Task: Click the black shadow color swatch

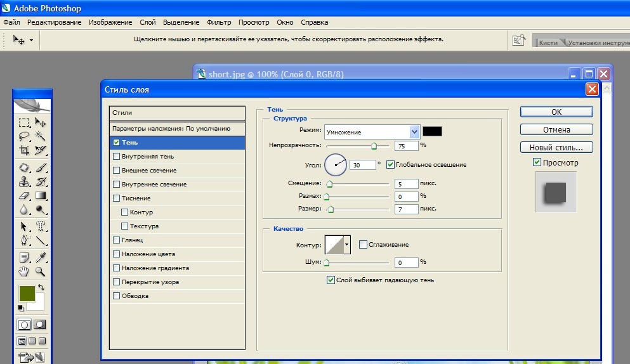Action: click(432, 131)
